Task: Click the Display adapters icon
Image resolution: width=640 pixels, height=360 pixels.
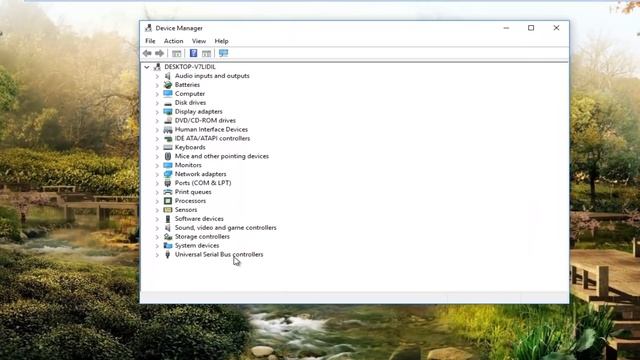Action: tap(168, 111)
